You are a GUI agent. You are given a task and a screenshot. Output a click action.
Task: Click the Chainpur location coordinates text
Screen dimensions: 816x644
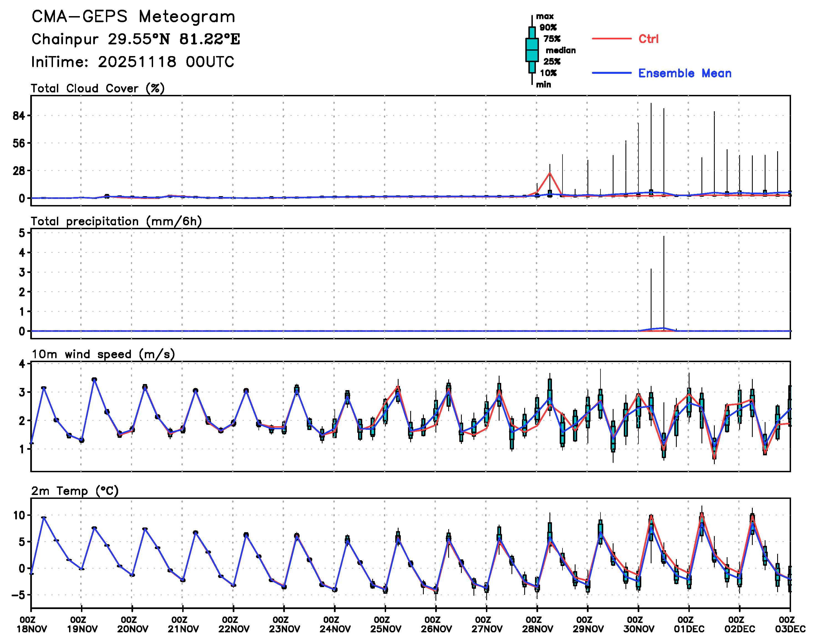[135, 39]
